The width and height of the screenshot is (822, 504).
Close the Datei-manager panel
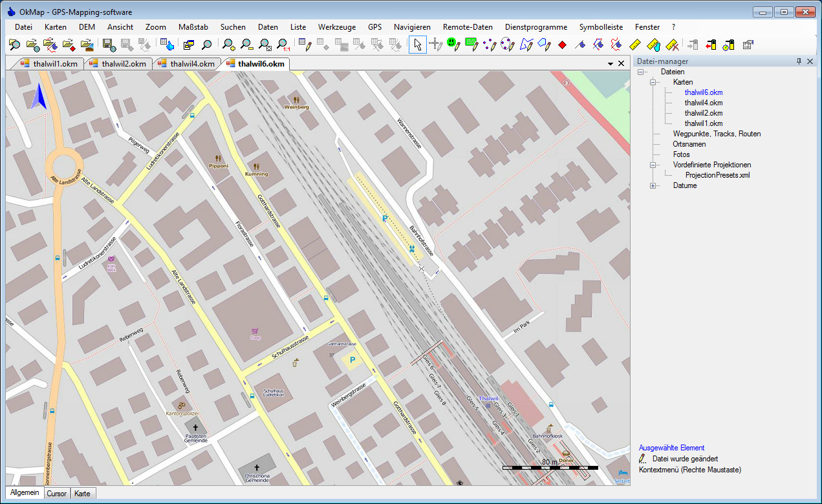pyautogui.click(x=810, y=61)
